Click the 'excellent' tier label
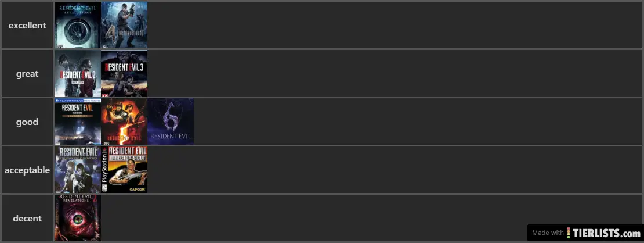Screen dimensions: 644x243 [x=27, y=25]
